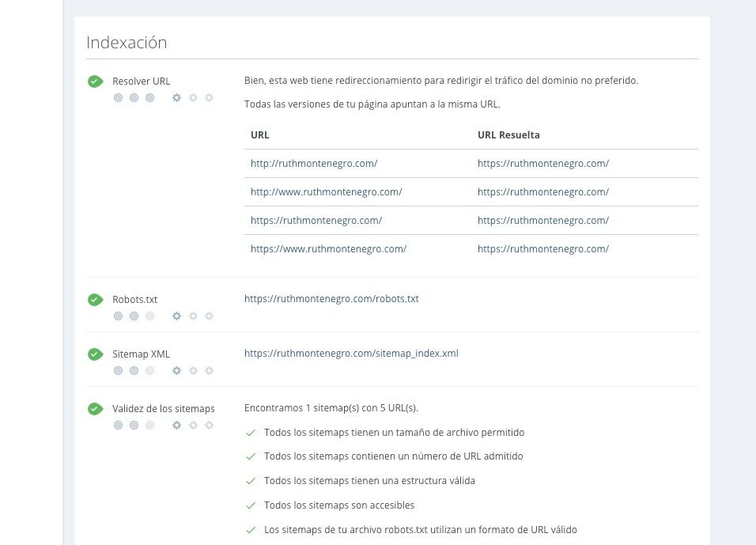Click checkmark next to 'formato de URL válido'
The width and height of the screenshot is (756, 545).
click(x=251, y=530)
